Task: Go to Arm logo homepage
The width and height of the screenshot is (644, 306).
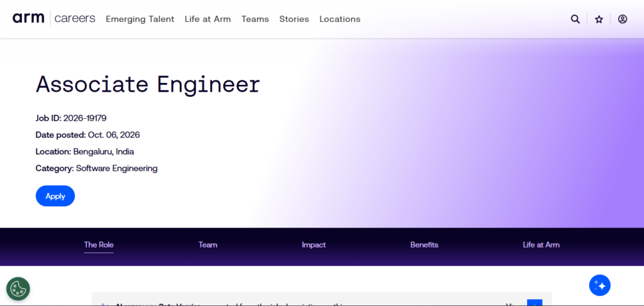Action: [x=28, y=18]
